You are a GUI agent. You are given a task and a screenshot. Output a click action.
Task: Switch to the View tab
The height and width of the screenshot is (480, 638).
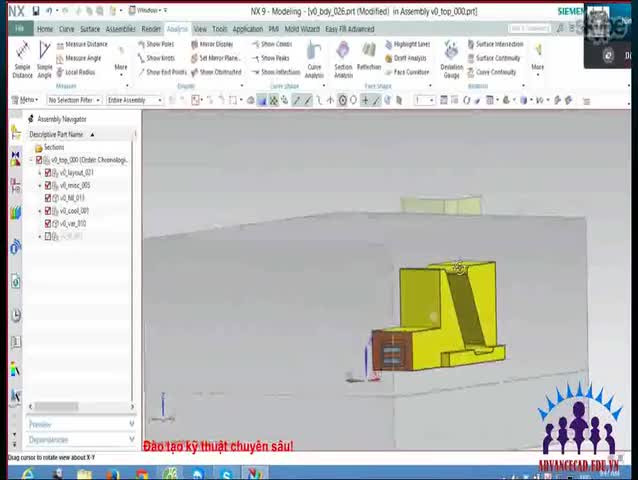pyautogui.click(x=200, y=29)
